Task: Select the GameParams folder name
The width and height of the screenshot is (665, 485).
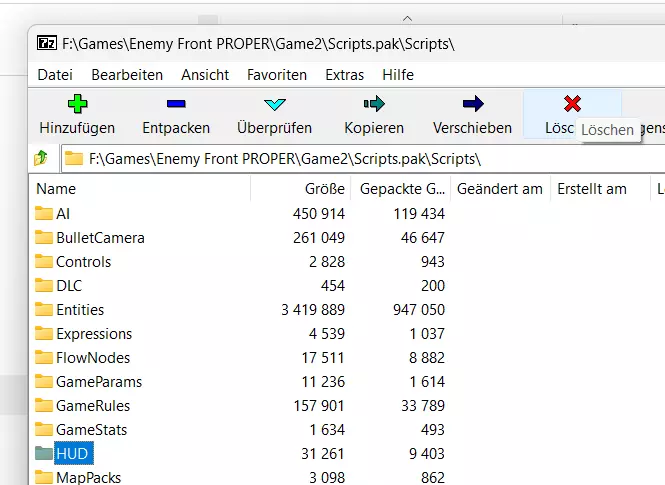Action: (99, 382)
